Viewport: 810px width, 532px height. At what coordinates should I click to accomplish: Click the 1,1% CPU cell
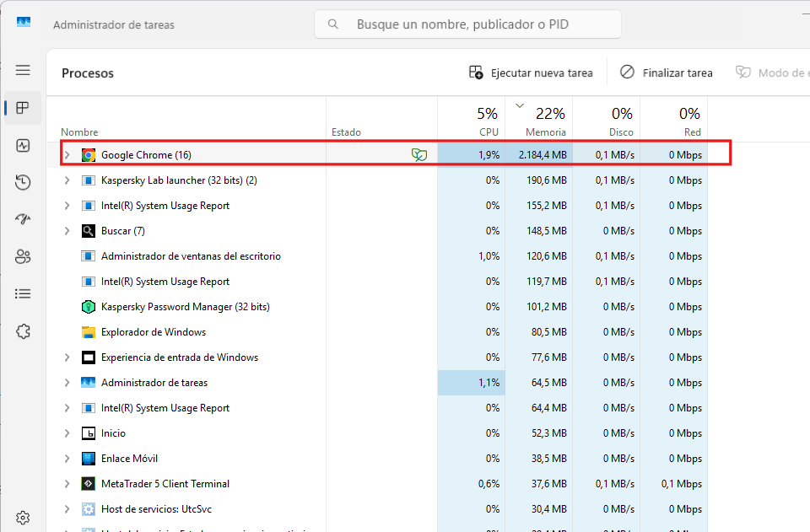[471, 383]
